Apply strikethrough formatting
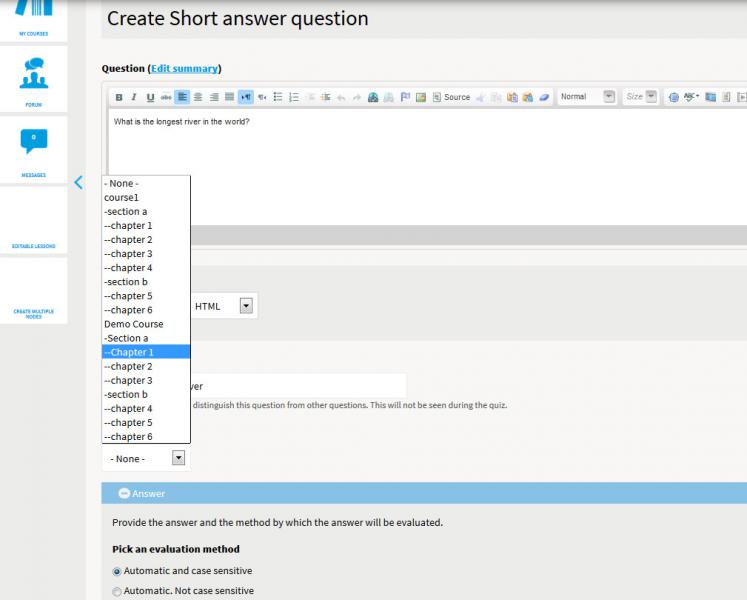The width and height of the screenshot is (747, 600). click(166, 97)
